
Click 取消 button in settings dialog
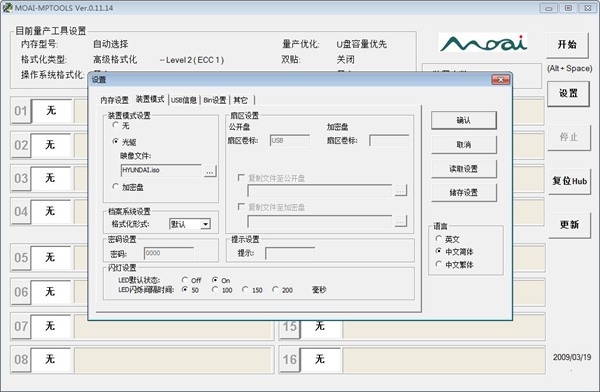pos(464,145)
